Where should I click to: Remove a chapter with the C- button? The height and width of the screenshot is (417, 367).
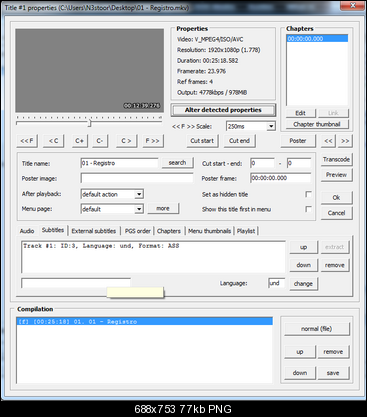99,141
